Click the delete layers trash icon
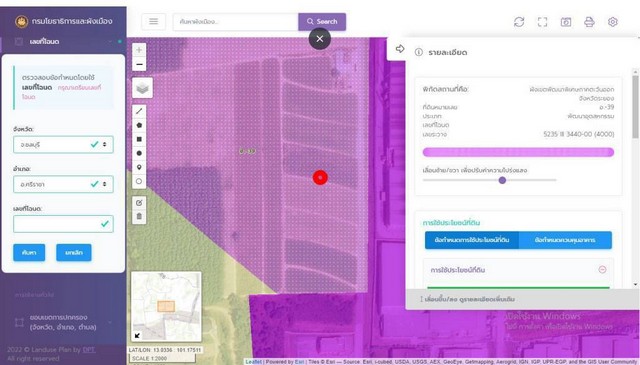The height and width of the screenshot is (365, 640). (x=139, y=216)
